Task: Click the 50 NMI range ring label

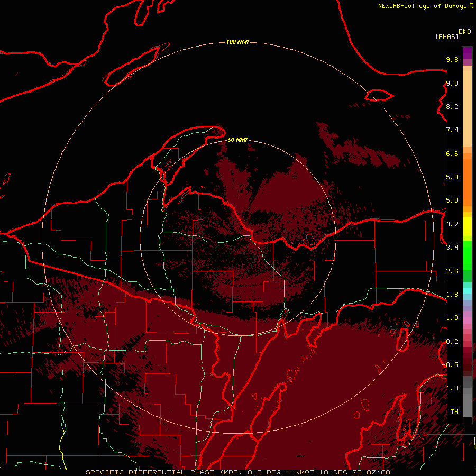Action: click(237, 140)
